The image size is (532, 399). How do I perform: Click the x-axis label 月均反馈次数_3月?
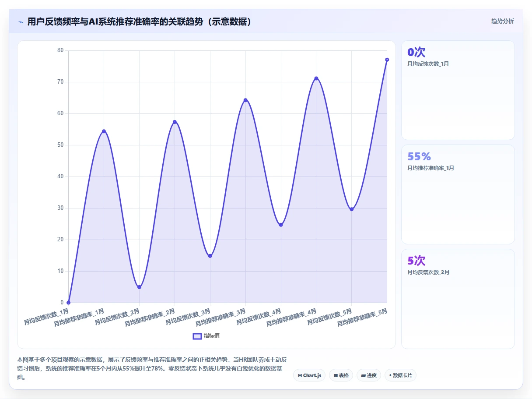coord(188,316)
